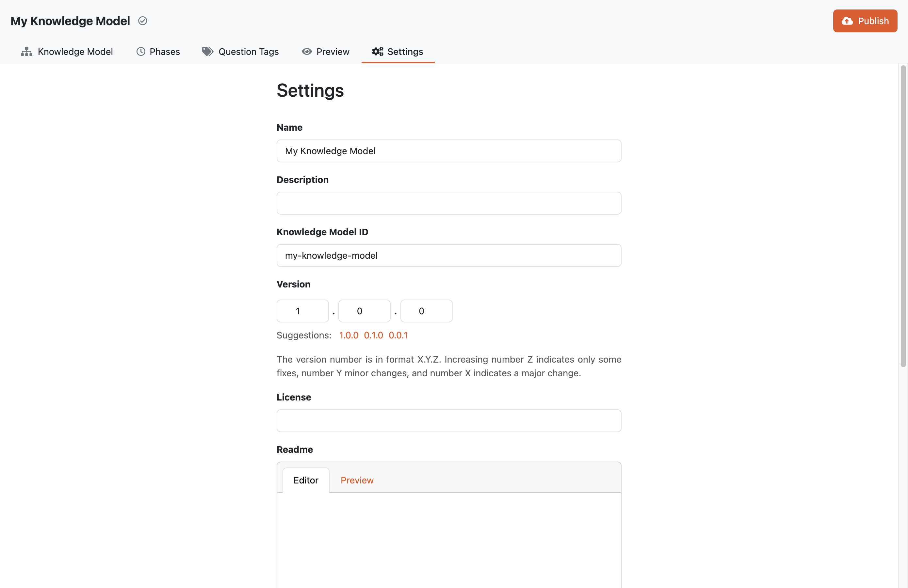This screenshot has width=908, height=588.
Task: Select the Readme Editor tab
Action: [306, 481]
